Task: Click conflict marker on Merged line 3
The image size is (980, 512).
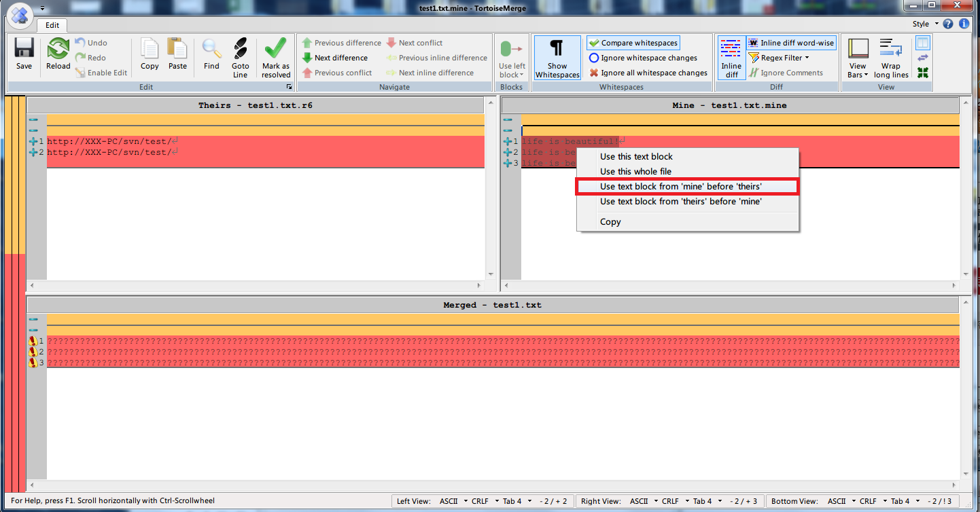Action: click(33, 363)
